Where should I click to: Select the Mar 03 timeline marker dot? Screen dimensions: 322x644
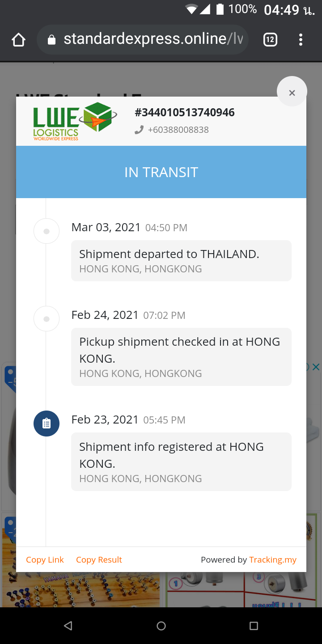click(47, 231)
